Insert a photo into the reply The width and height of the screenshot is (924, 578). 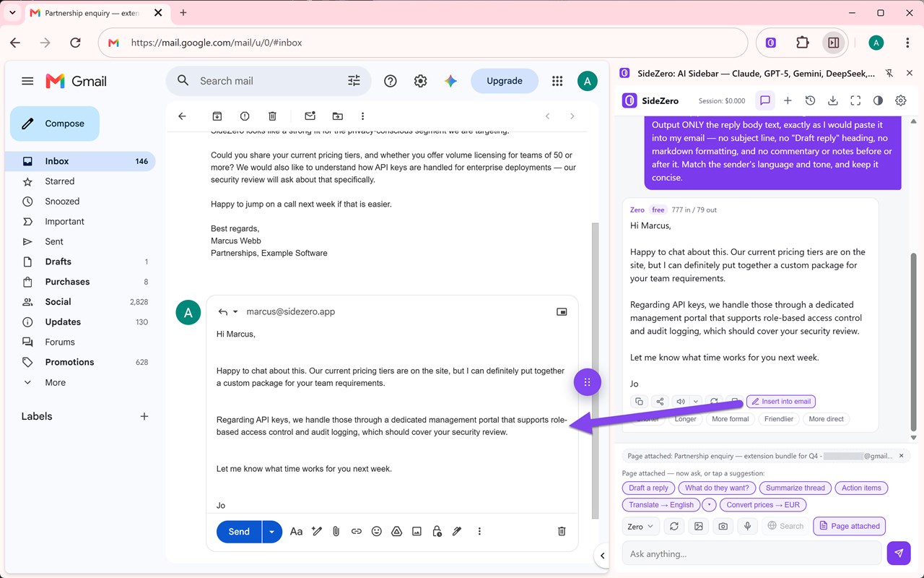coord(417,531)
